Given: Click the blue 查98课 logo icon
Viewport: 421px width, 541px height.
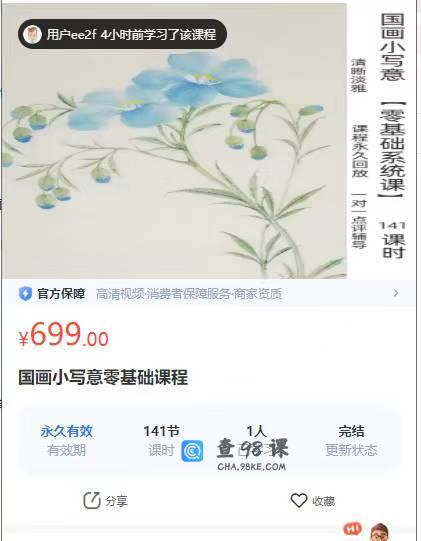Looking at the screenshot, I should [192, 451].
